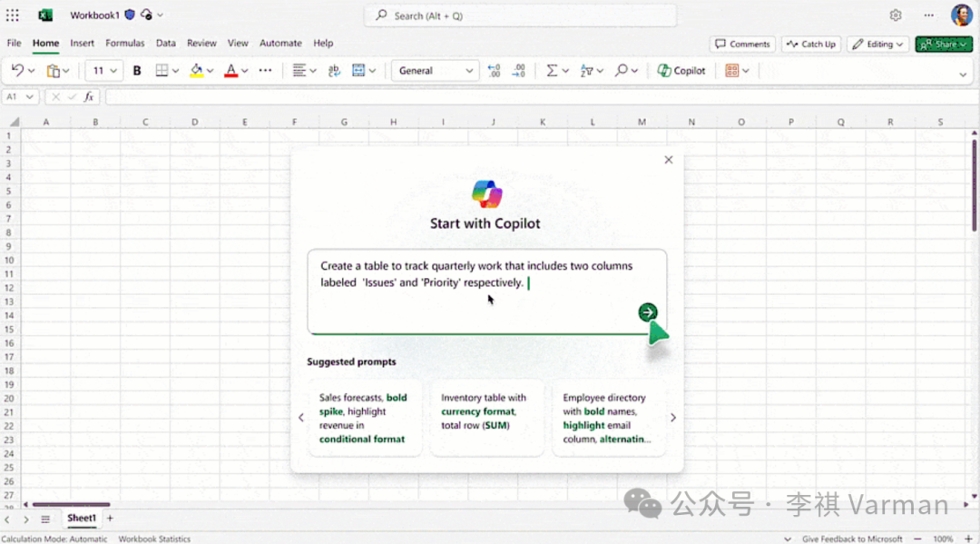Open more font options ellipsis in ribbon
The height and width of the screenshot is (544, 980).
click(x=265, y=71)
